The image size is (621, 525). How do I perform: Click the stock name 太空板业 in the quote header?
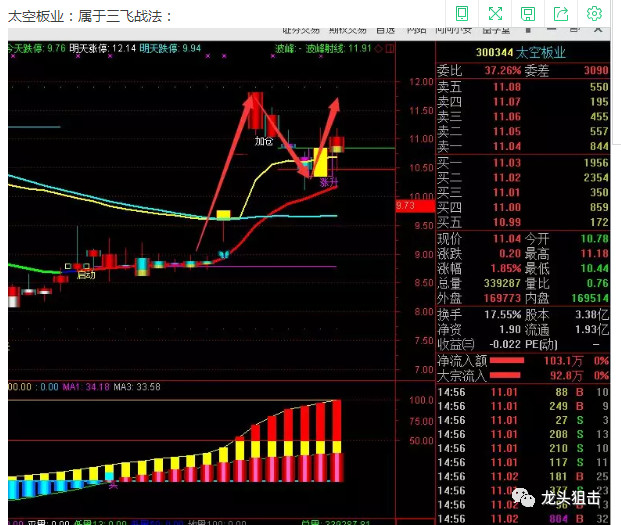[541, 52]
